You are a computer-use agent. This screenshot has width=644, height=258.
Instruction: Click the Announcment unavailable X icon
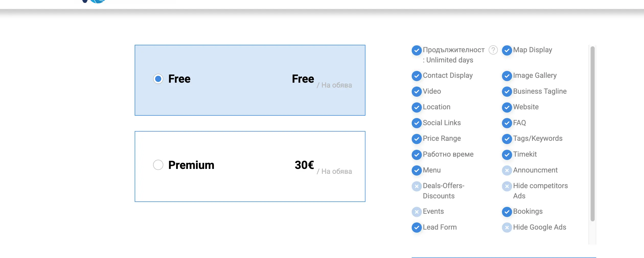click(x=507, y=170)
